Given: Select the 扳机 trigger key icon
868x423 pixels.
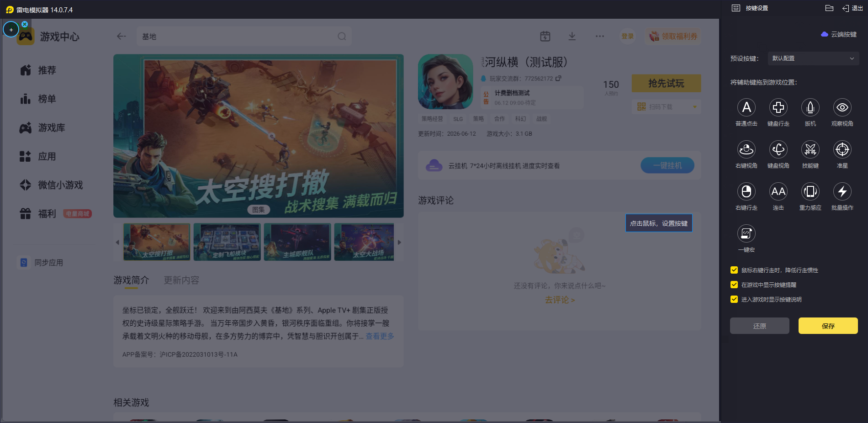Looking at the screenshot, I should click(810, 107).
